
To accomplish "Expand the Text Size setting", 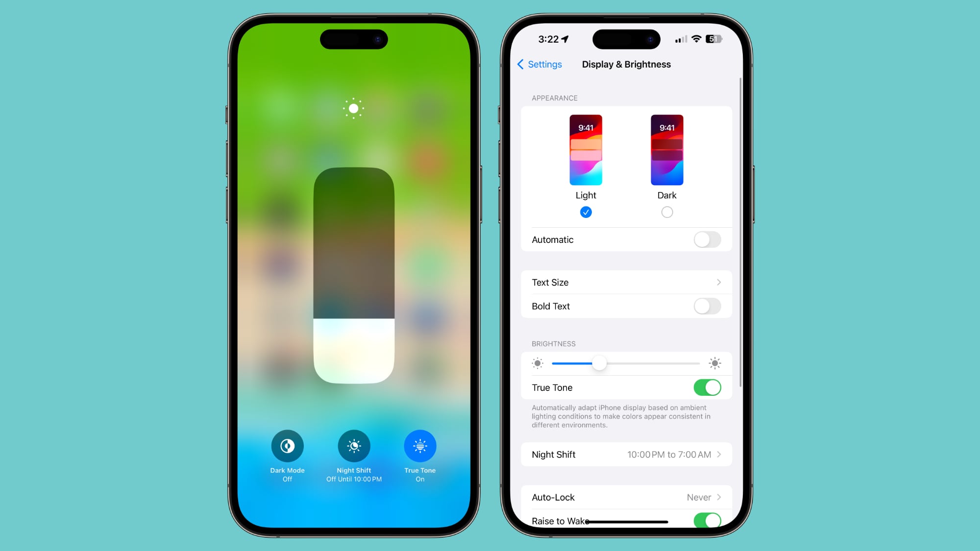I will point(626,282).
